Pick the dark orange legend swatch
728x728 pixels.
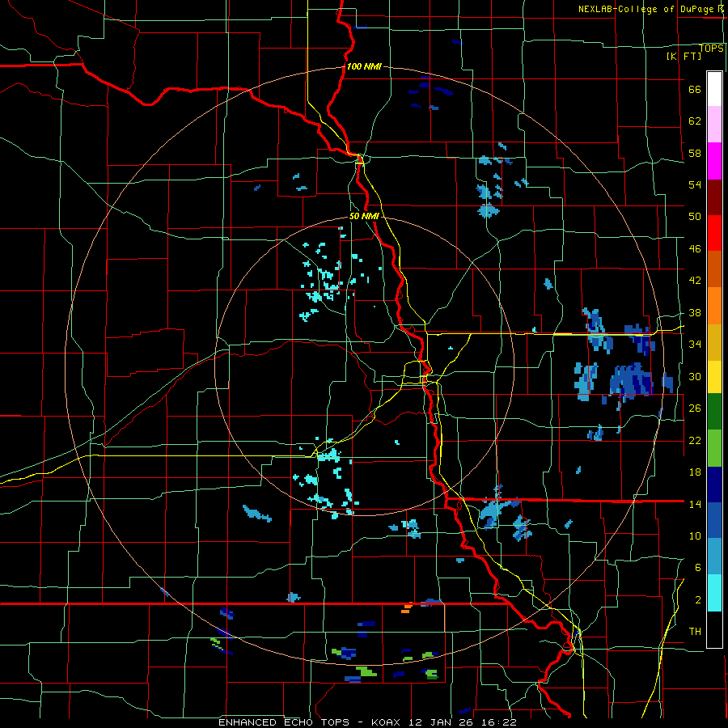[714, 269]
